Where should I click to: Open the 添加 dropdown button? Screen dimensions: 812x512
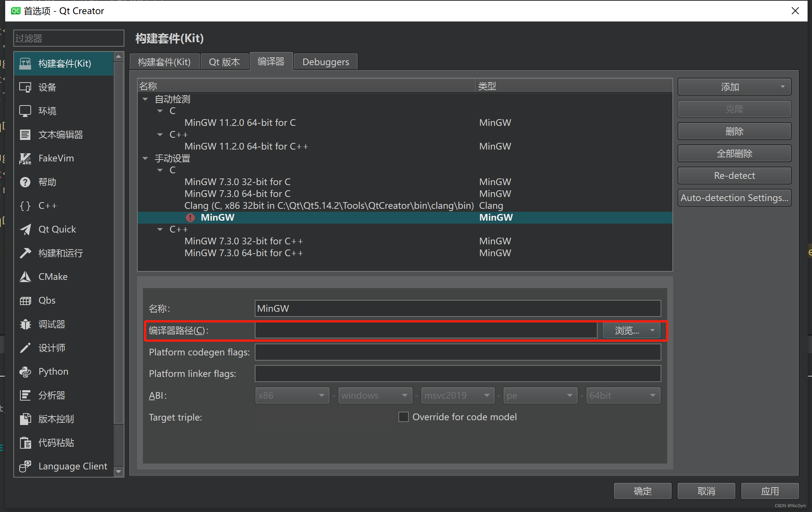(x=734, y=87)
